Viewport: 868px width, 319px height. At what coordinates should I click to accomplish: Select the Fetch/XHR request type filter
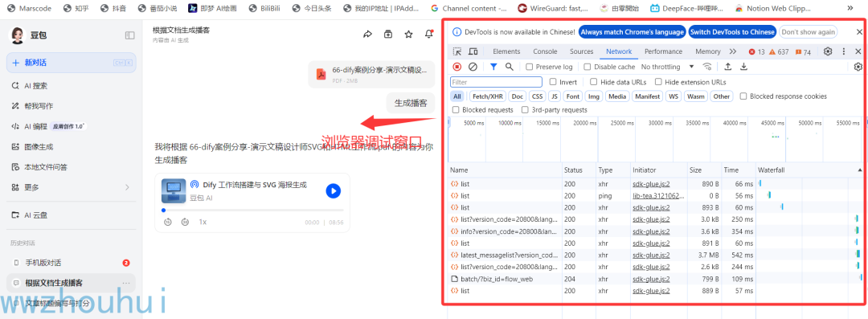tap(488, 96)
